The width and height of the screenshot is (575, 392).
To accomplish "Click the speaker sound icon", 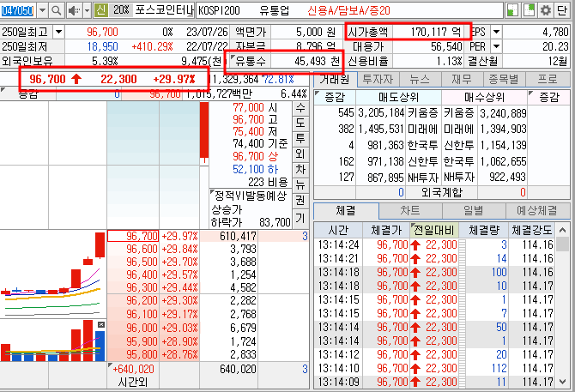I will [x=75, y=10].
